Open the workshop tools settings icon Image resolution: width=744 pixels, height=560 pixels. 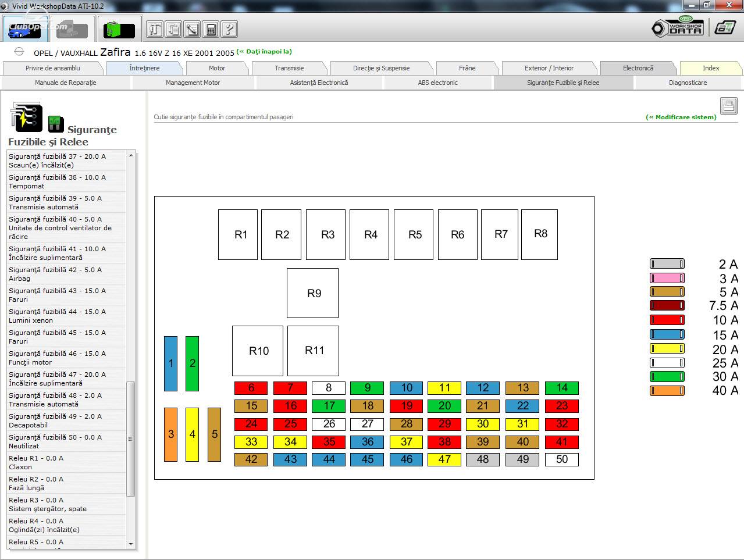click(155, 29)
